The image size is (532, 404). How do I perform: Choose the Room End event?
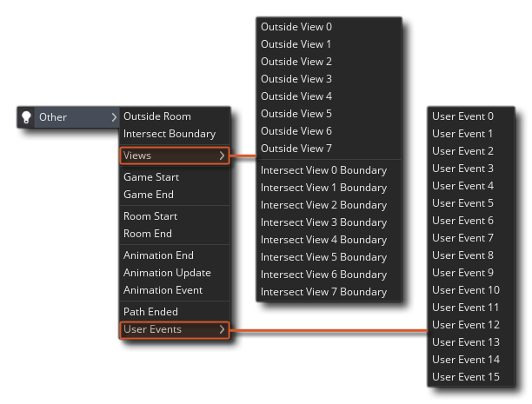[x=148, y=234]
